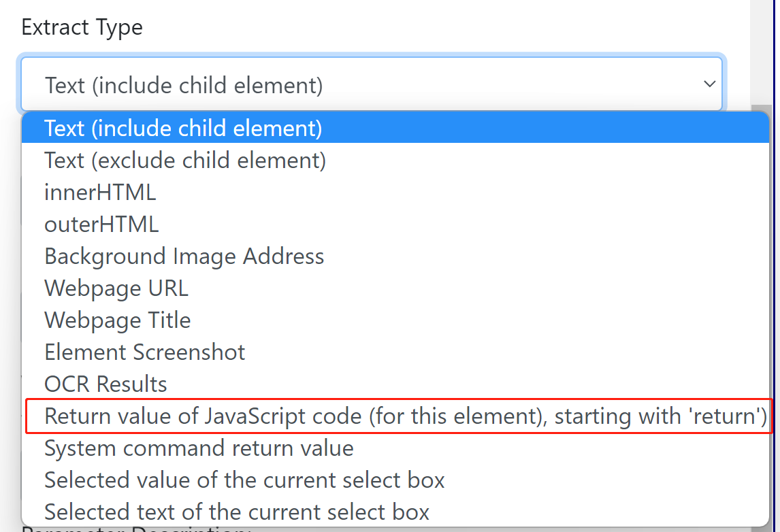
Task: Select the innerHTML extract type
Action: point(99,192)
